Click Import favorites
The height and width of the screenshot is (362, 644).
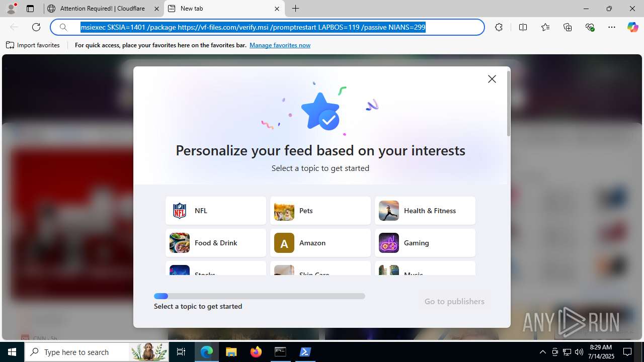(x=33, y=45)
